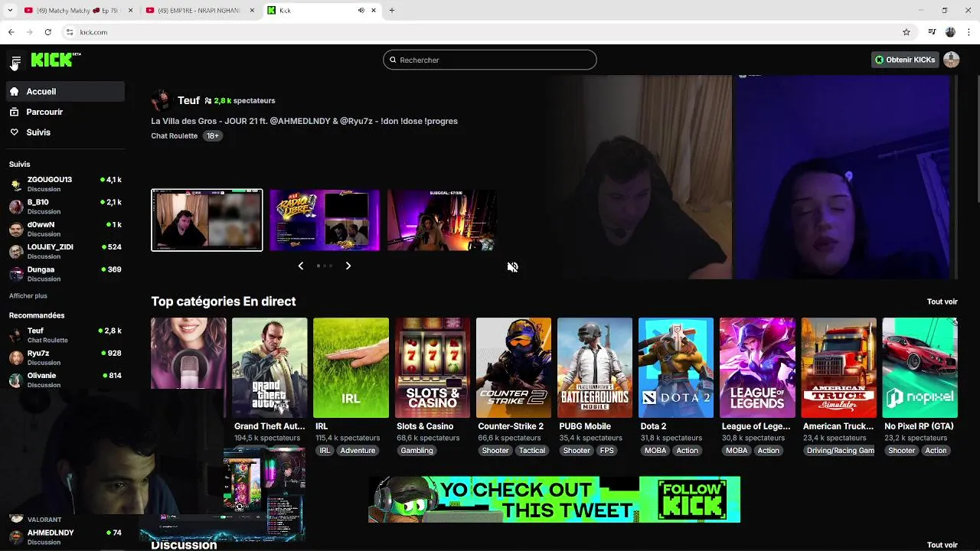The image size is (980, 551).
Task: Open a new browser tab
Action: [x=391, y=11]
